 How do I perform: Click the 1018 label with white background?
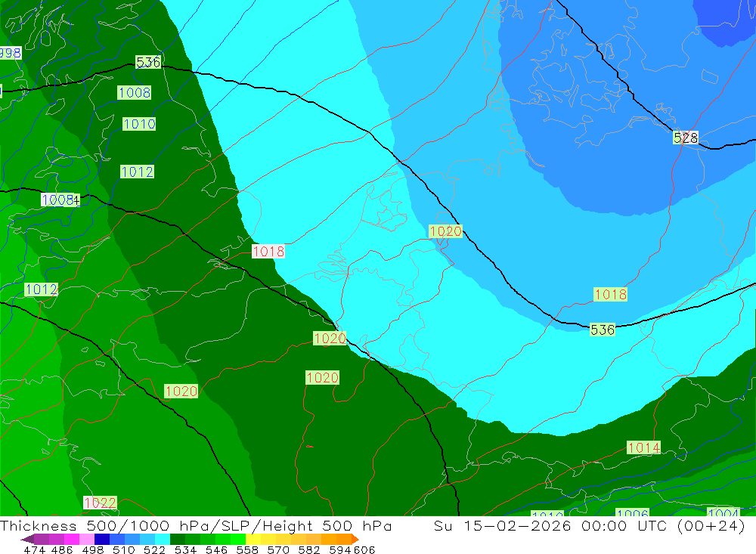pos(268,251)
